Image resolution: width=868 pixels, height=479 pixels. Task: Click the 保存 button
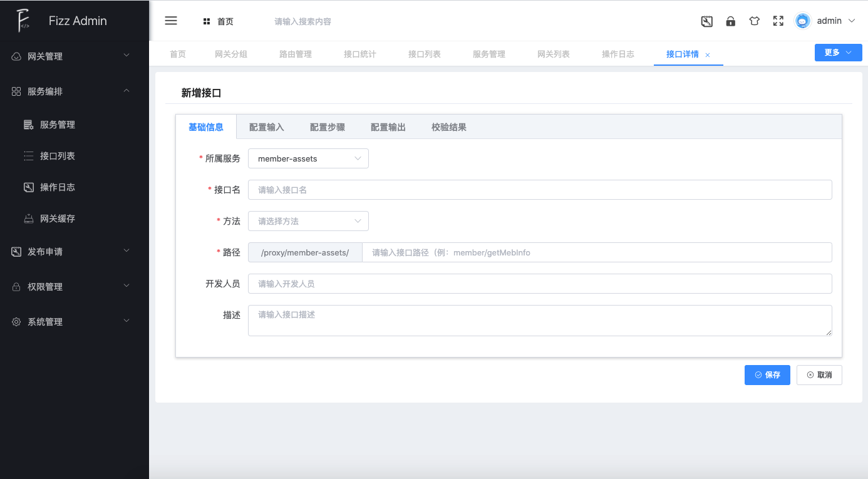click(x=767, y=375)
